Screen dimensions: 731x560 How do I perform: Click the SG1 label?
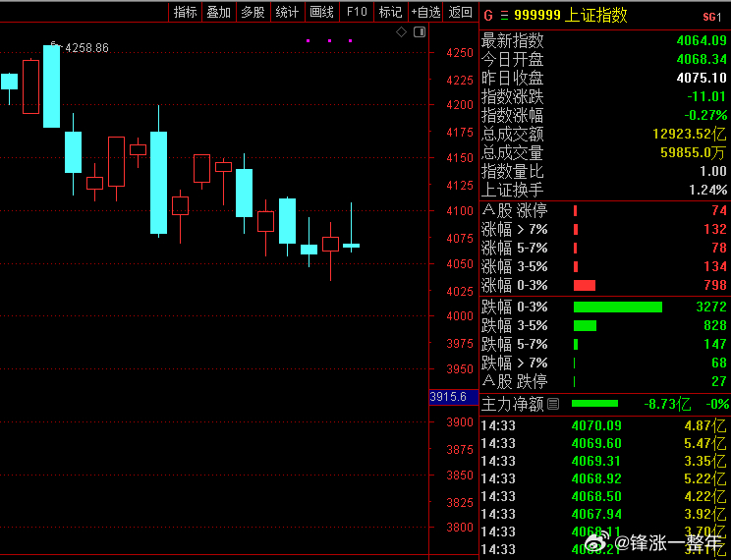coord(712,17)
